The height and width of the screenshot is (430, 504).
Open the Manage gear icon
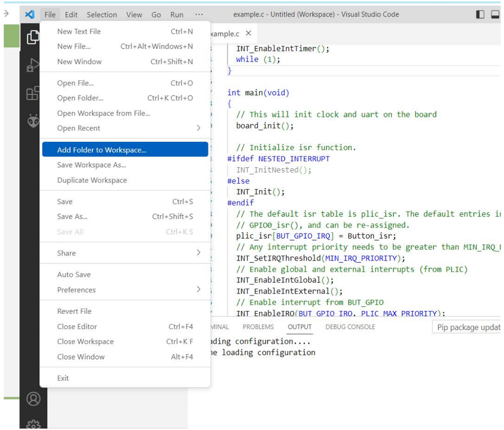coord(33,424)
